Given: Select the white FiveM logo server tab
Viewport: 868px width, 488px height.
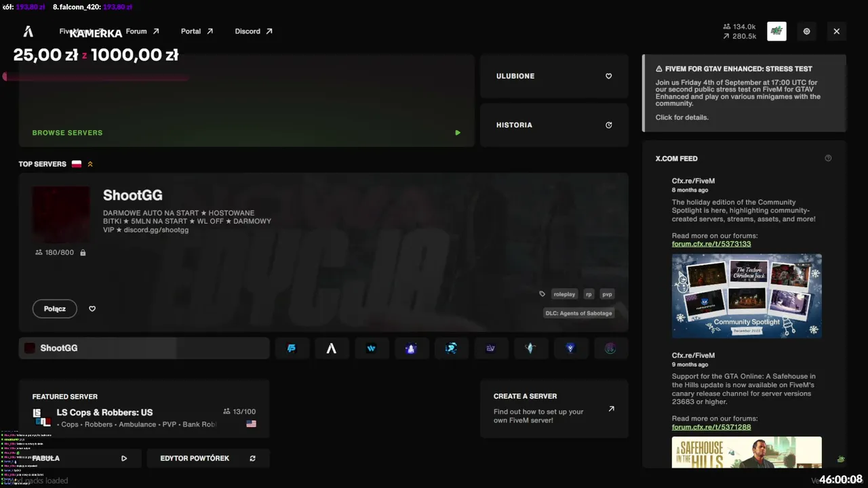Looking at the screenshot, I should pyautogui.click(x=332, y=348).
